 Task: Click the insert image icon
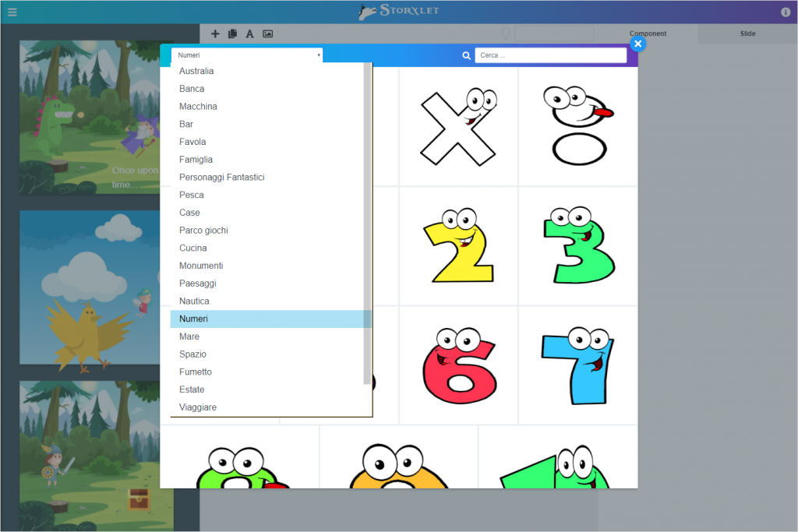coord(267,33)
